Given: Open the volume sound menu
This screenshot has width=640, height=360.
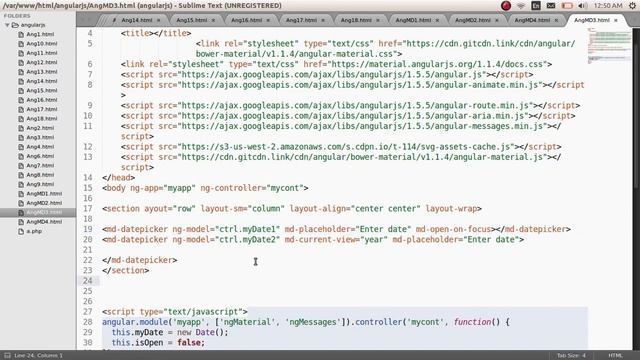Looking at the screenshot, I should tap(582, 6).
